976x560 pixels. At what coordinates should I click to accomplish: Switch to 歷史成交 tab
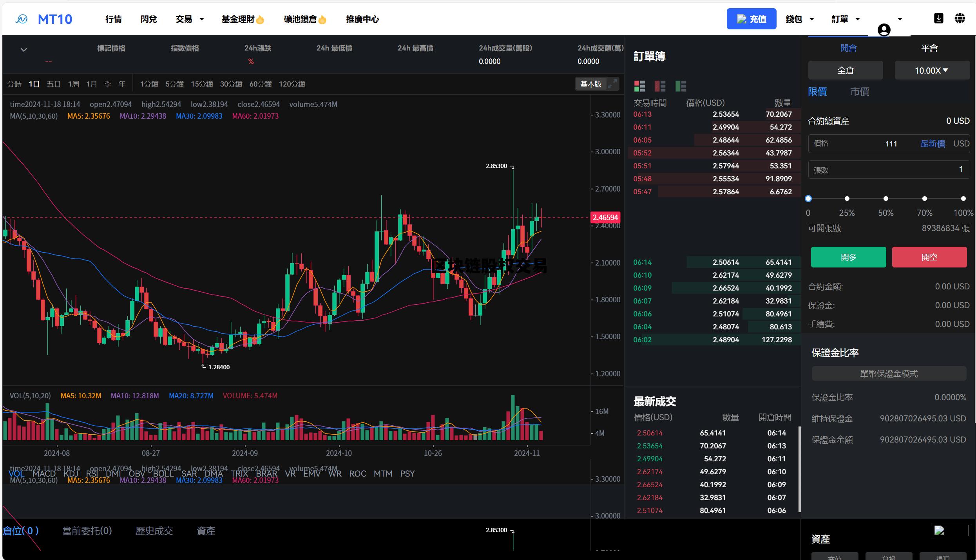coord(154,531)
